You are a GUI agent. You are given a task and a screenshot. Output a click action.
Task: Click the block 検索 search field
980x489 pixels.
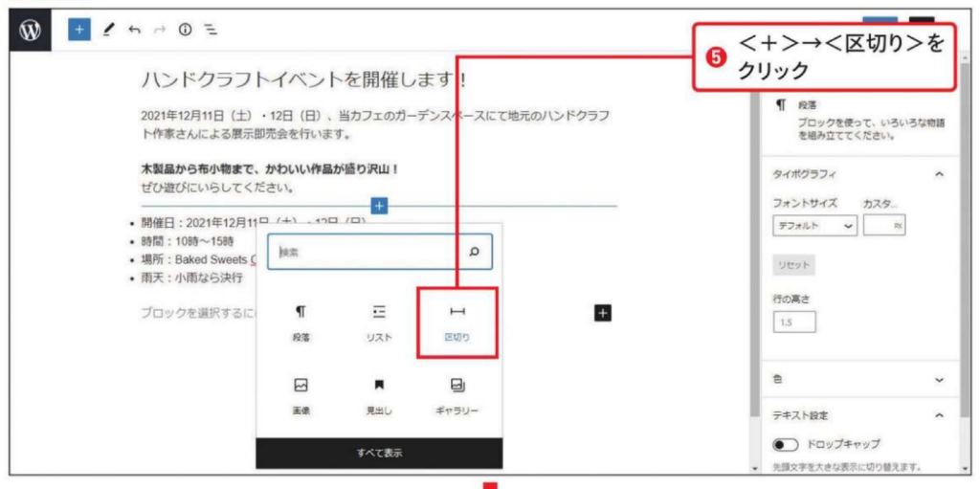(x=368, y=253)
